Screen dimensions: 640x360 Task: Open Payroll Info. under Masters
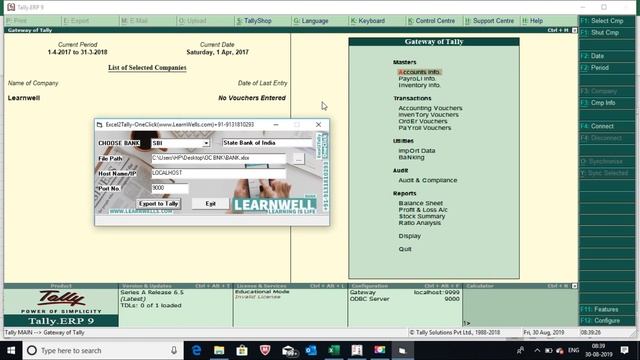(x=417, y=78)
